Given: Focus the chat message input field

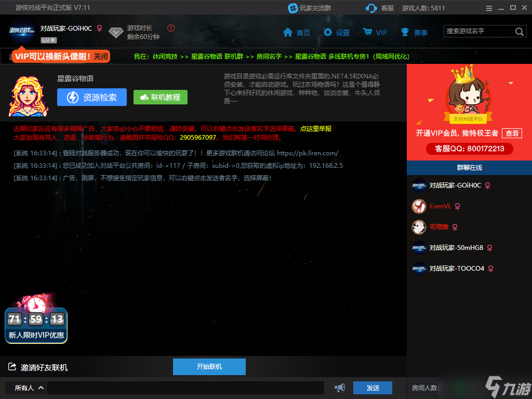Looking at the screenshot, I should point(185,388).
